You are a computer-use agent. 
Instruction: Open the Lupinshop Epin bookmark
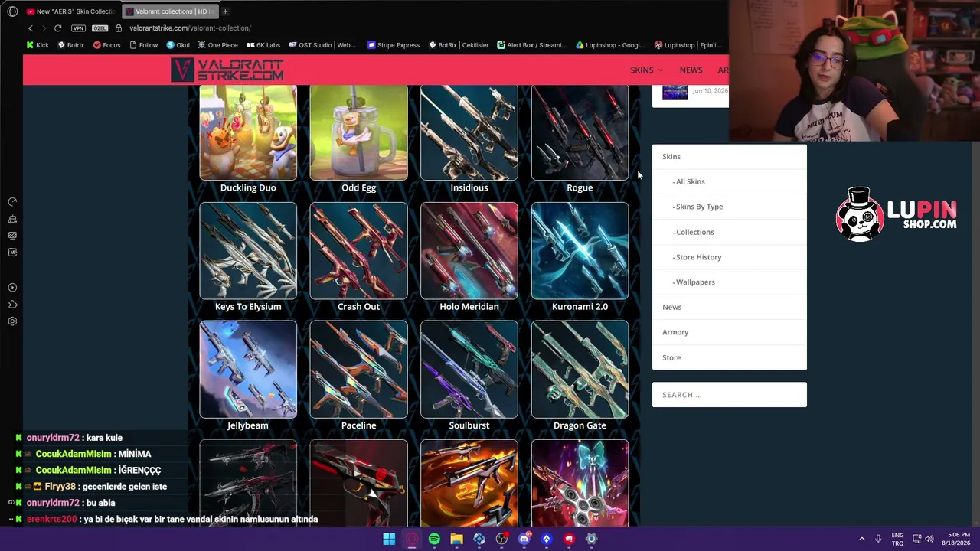click(688, 45)
